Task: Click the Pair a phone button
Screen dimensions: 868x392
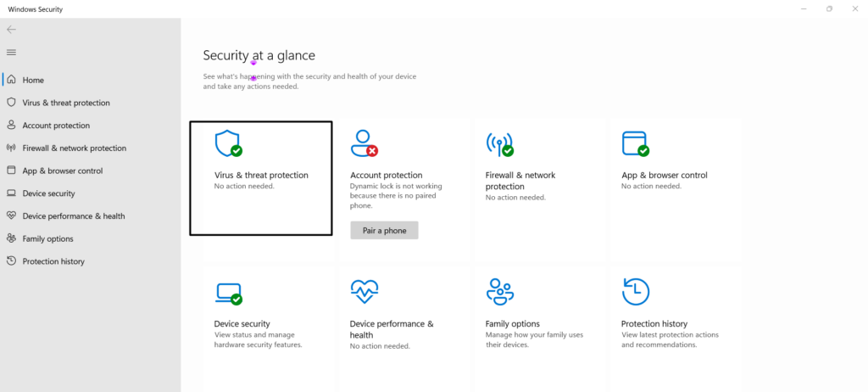Action: (384, 231)
